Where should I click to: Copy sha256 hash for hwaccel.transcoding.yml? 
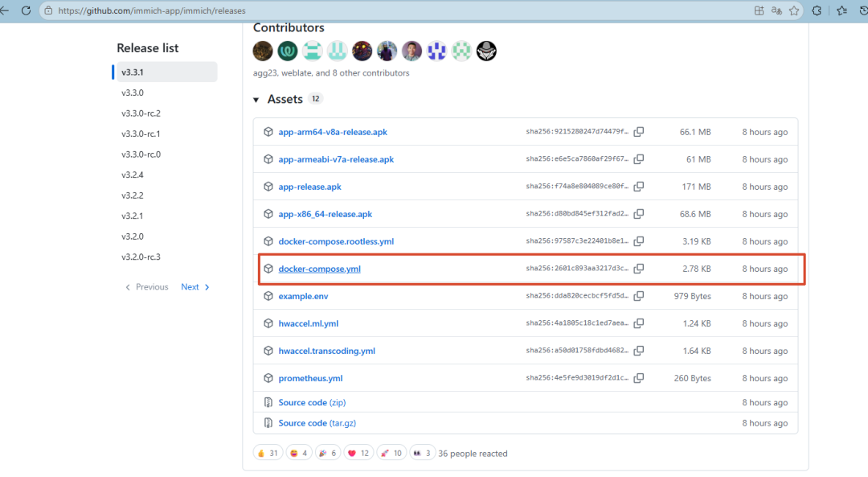pos(639,351)
